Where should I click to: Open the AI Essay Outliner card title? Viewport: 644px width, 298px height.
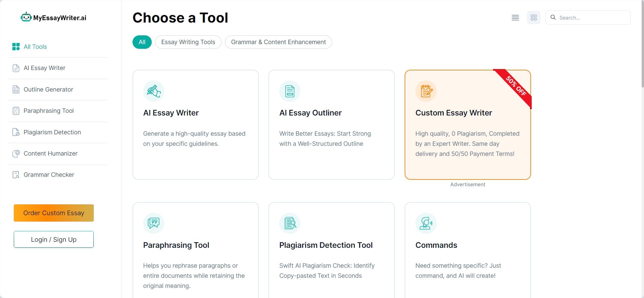point(311,113)
